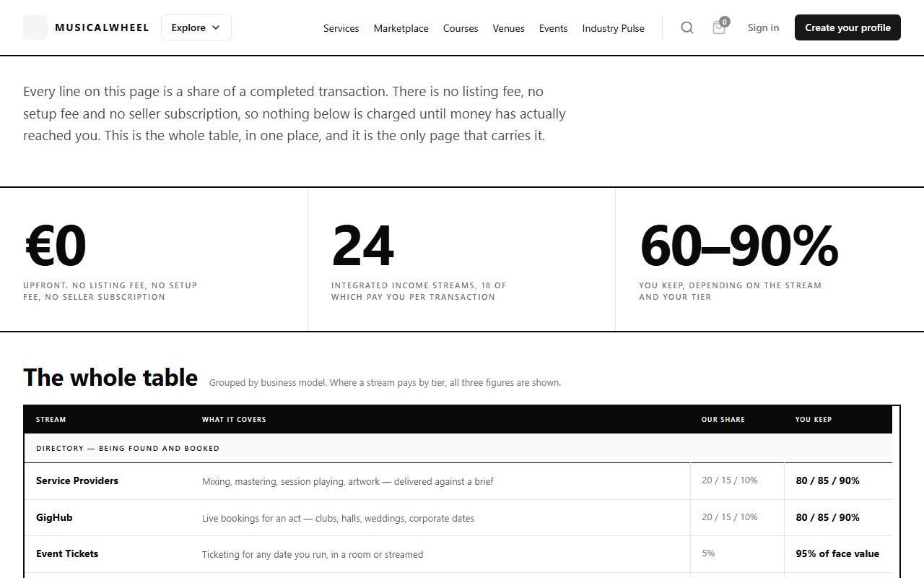The image size is (924, 578).
Task: Click the OUR SHARE column header
Action: click(723, 420)
